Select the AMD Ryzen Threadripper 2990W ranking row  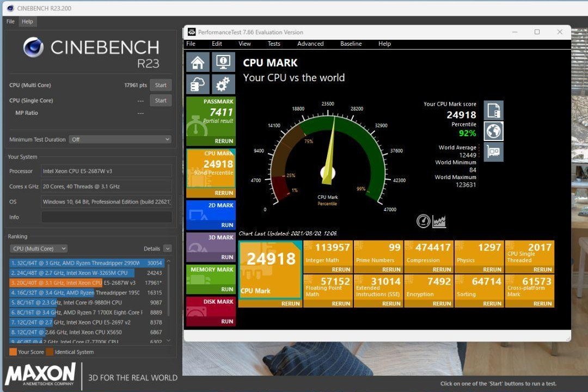point(86,263)
